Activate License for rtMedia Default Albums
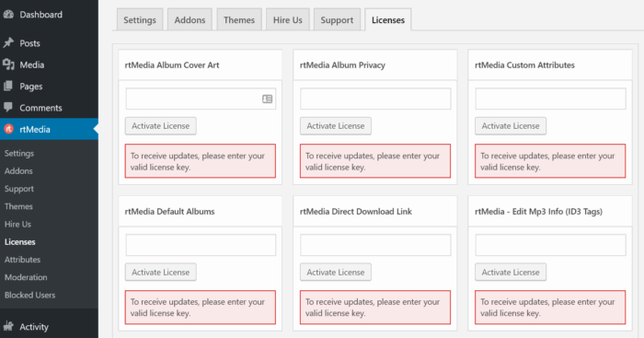 pyautogui.click(x=161, y=273)
